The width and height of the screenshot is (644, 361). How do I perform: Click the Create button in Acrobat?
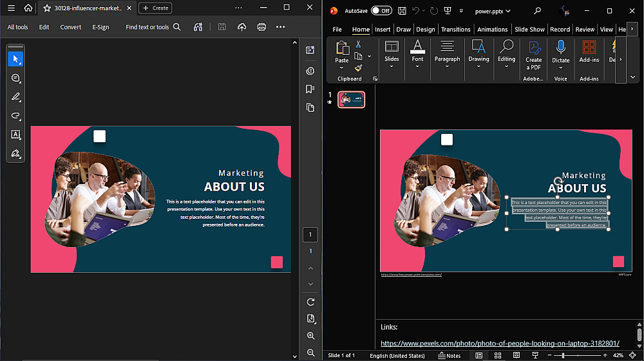pyautogui.click(x=155, y=8)
